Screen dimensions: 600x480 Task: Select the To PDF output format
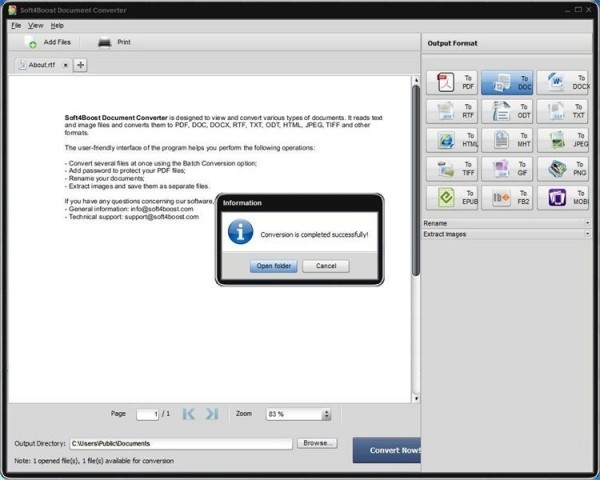pos(453,82)
